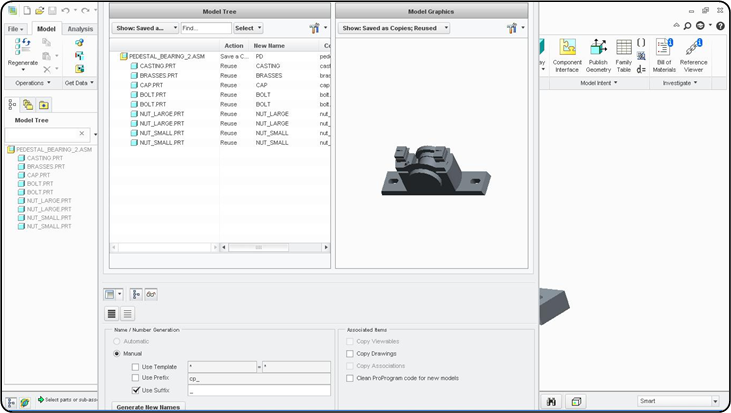731x413 pixels.
Task: Click the prefix field containing cp_
Action: 259,379
